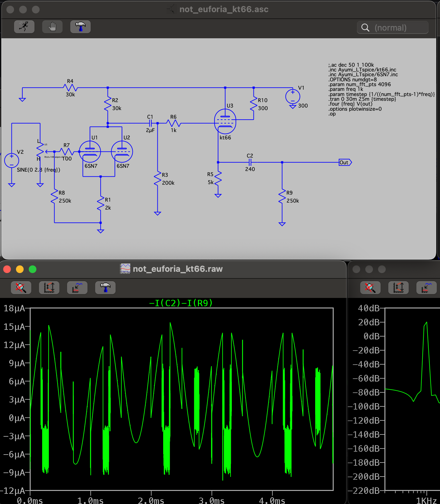440x504 pixels.
Task: Click autorange icon in FFT window
Action: [398, 288]
